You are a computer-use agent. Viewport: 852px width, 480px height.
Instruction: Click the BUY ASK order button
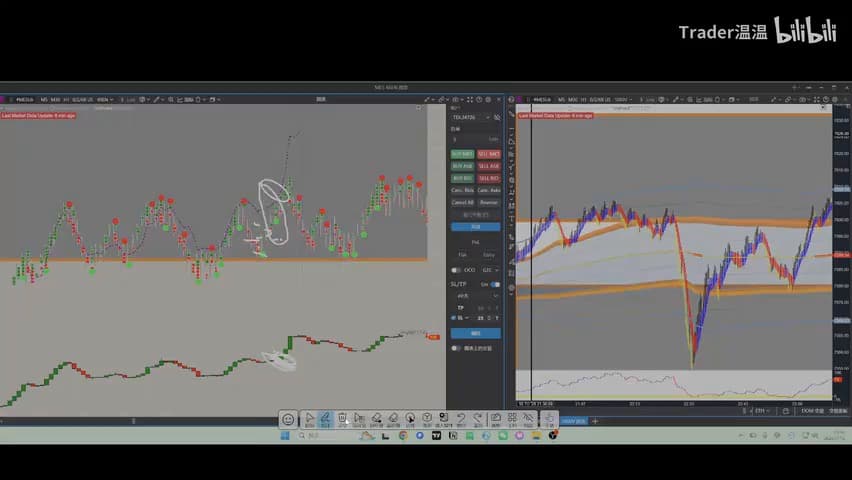point(462,166)
